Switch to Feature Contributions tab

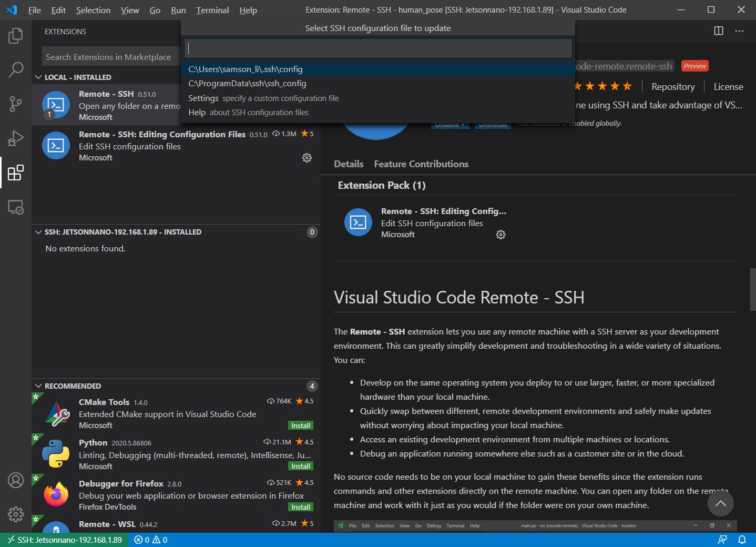(x=421, y=164)
